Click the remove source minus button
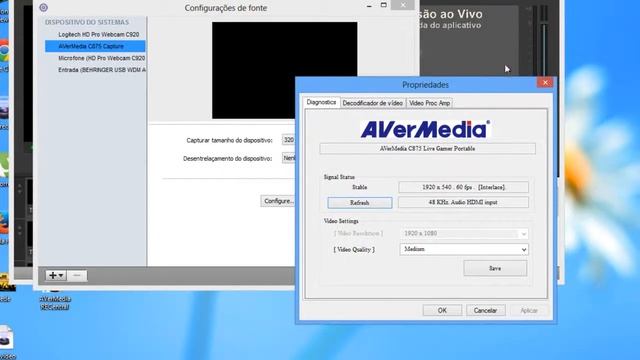640x360 pixels. tap(77, 276)
